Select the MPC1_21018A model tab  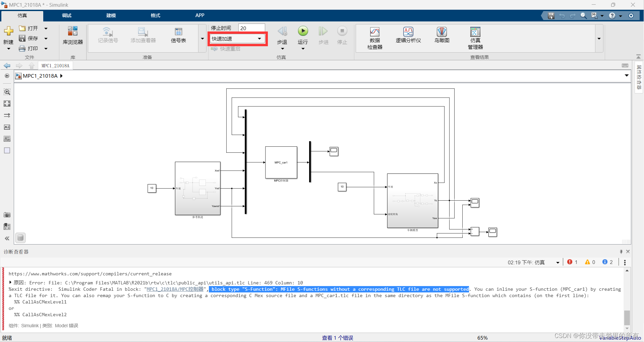pyautogui.click(x=55, y=66)
